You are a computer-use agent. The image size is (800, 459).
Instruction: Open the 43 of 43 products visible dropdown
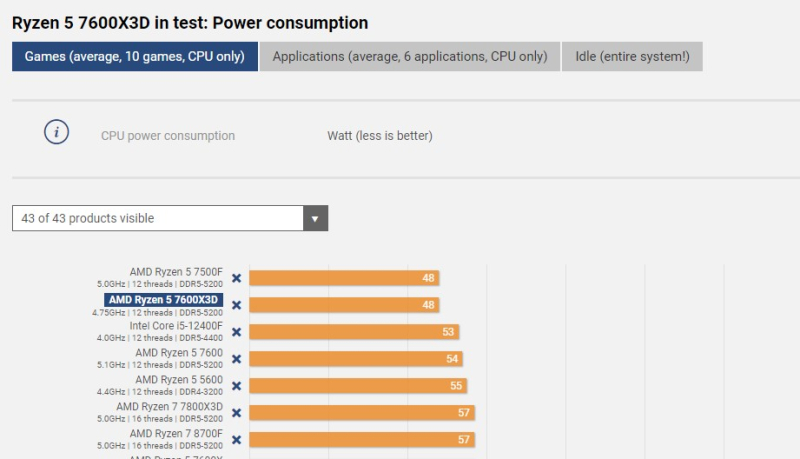(158, 218)
